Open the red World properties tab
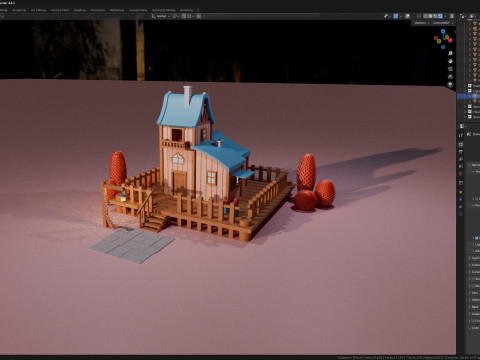This screenshot has height=360, width=480. (461, 173)
